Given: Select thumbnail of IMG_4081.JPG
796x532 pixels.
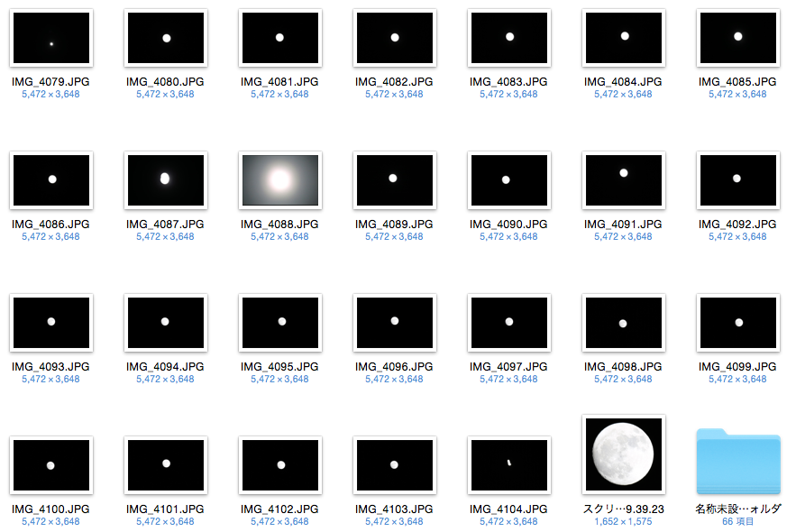Looking at the screenshot, I should [280, 38].
